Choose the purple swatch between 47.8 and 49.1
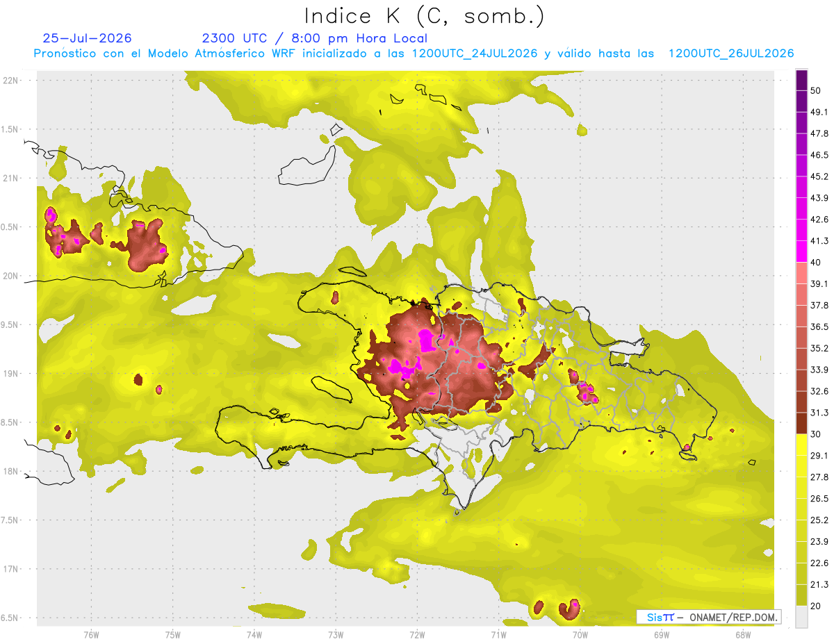The width and height of the screenshot is (834, 644). tap(801, 123)
